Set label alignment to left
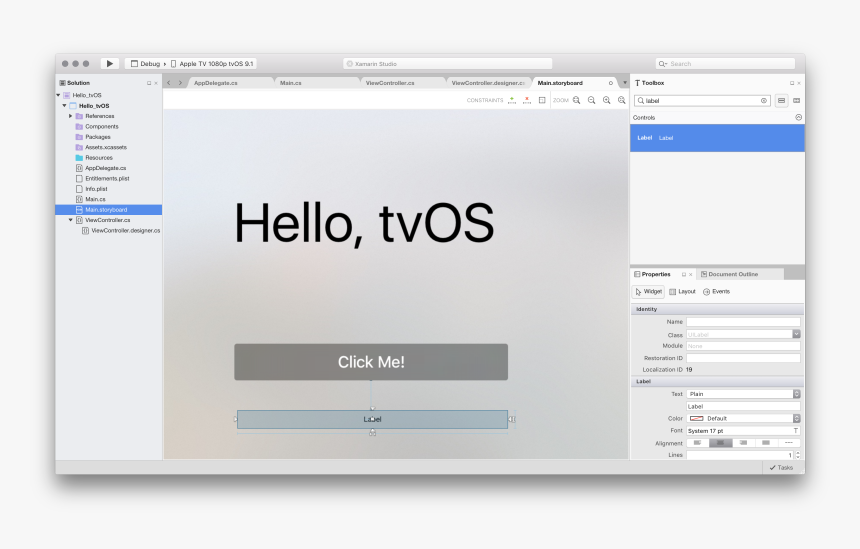860x549 pixels. (x=698, y=443)
